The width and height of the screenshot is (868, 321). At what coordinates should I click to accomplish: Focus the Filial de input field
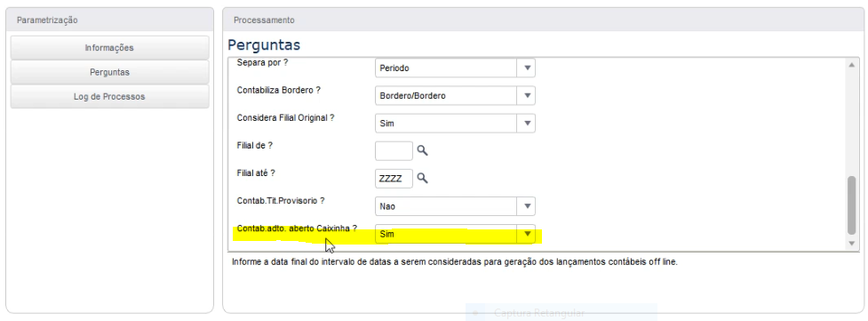[394, 151]
